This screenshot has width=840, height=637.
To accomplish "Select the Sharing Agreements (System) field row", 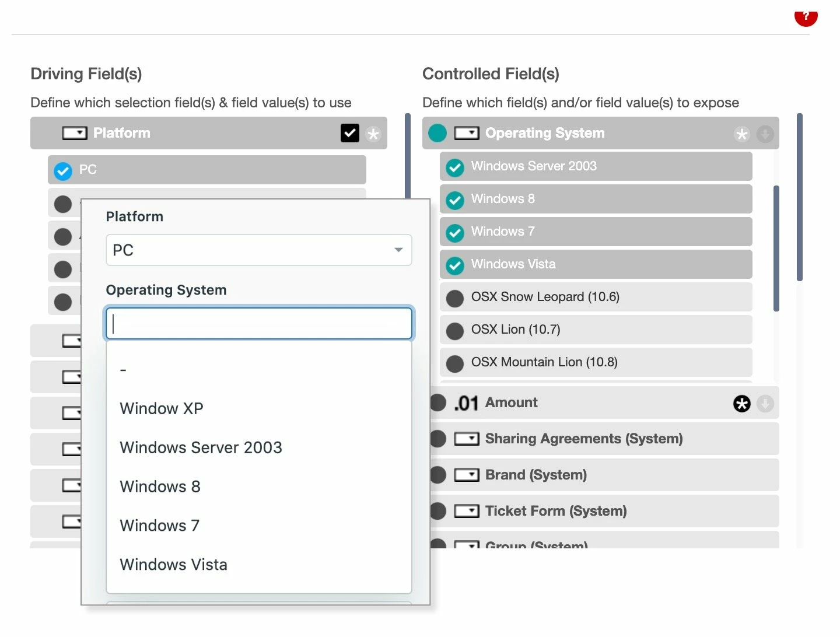I will coord(604,439).
